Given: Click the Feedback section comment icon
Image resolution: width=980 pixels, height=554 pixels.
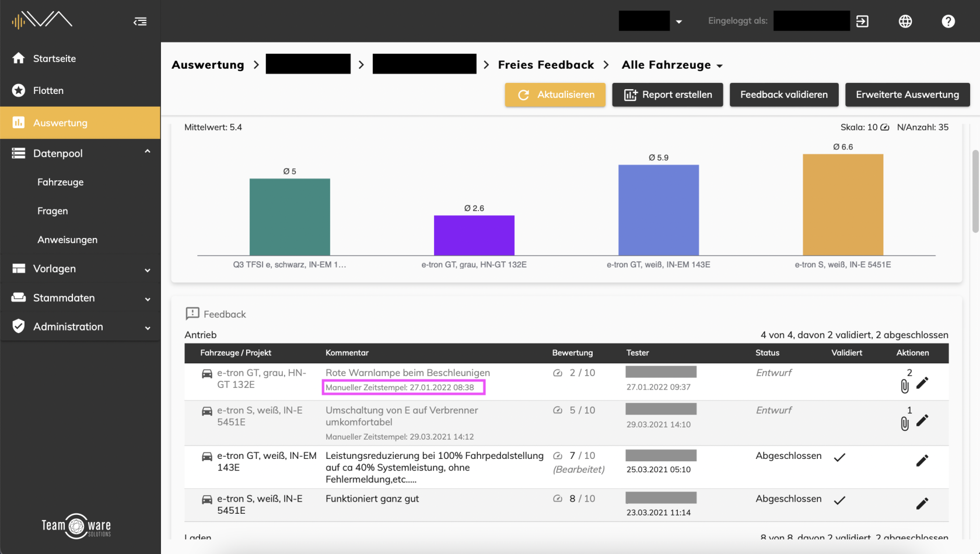Looking at the screenshot, I should click(x=192, y=314).
